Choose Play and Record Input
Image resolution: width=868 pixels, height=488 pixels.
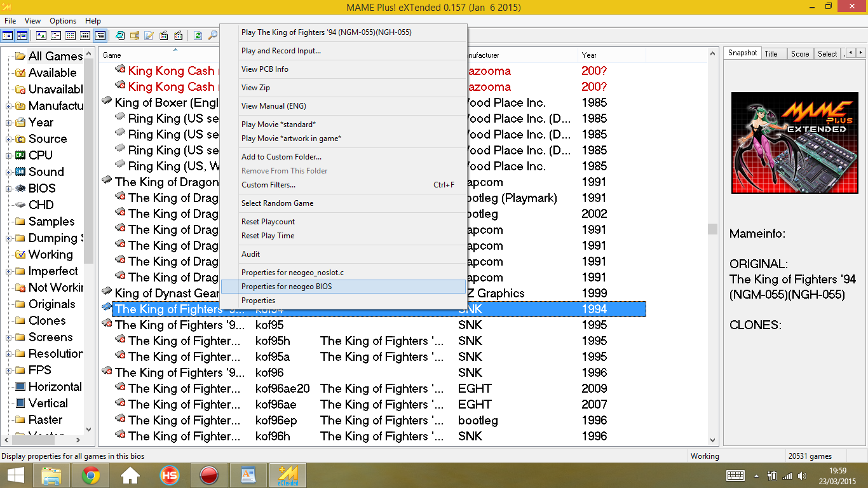coord(343,51)
